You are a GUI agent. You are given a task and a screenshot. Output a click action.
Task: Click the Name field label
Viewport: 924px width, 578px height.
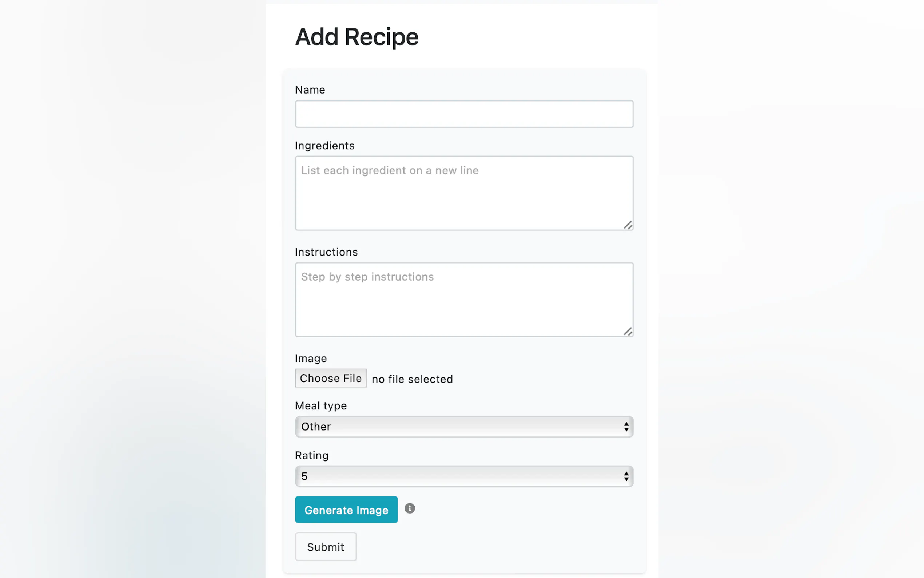pyautogui.click(x=310, y=90)
